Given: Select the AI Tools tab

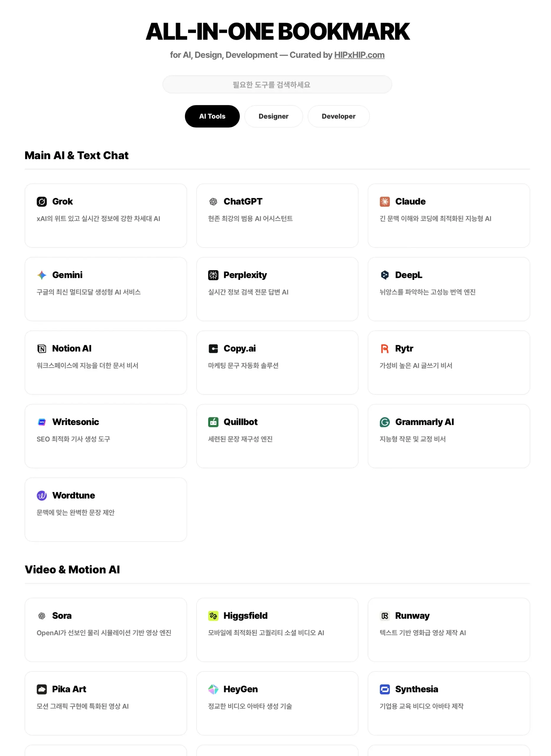Looking at the screenshot, I should pos(212,116).
